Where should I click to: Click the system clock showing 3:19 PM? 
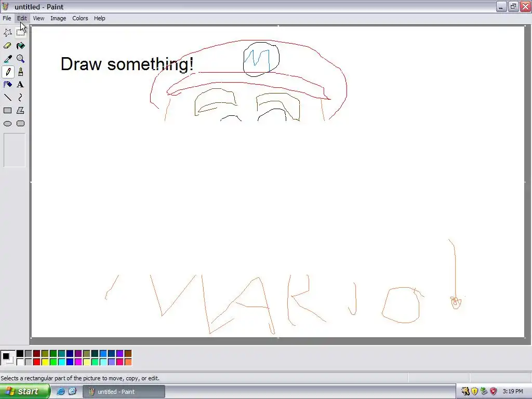(513, 391)
